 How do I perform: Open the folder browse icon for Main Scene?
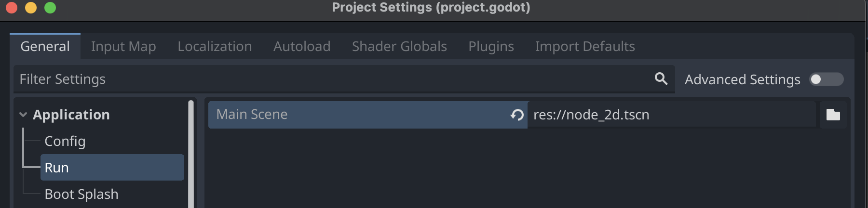coord(833,115)
